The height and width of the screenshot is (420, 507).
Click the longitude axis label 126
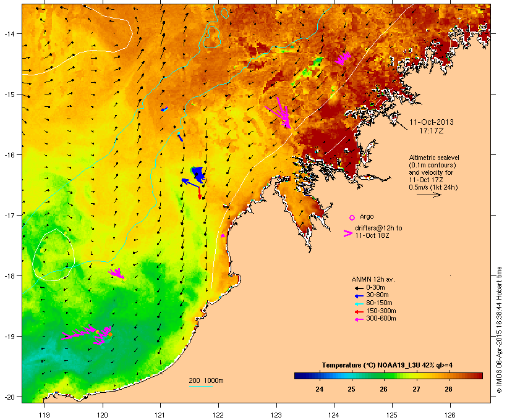tap(450, 415)
